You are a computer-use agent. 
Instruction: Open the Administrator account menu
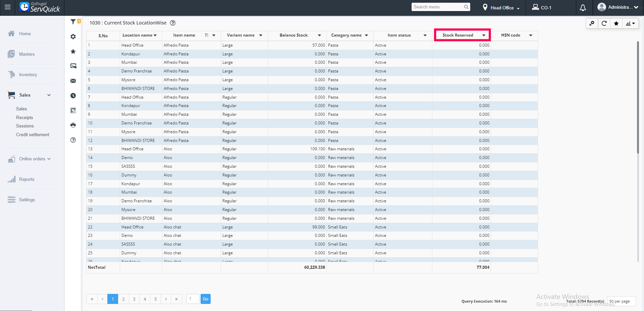point(618,7)
